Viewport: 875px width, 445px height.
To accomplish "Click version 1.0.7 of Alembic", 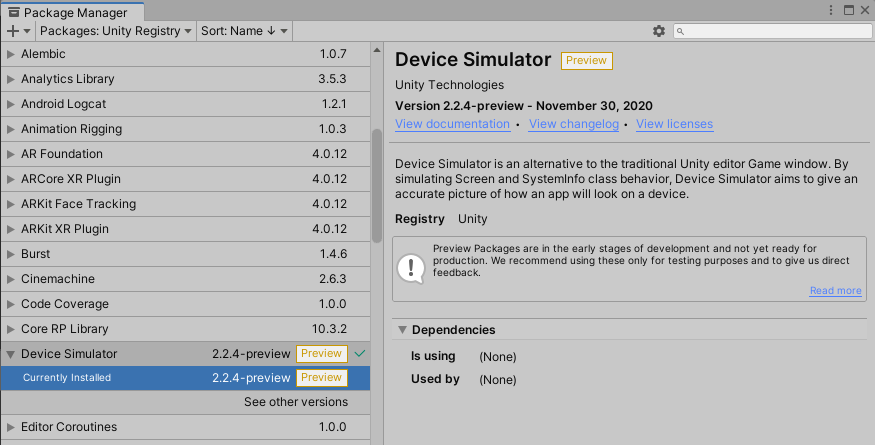I will point(333,54).
